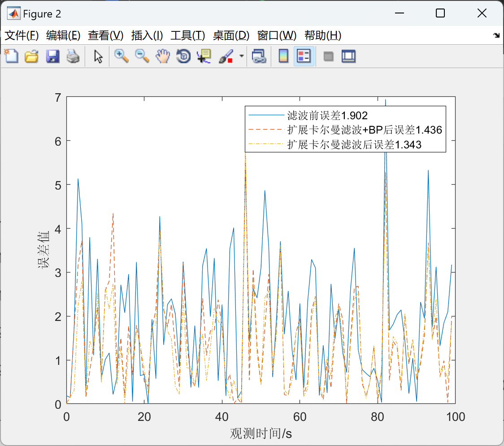Click the Link Plot icon
Viewport: 504px width, 446px height.
click(259, 56)
